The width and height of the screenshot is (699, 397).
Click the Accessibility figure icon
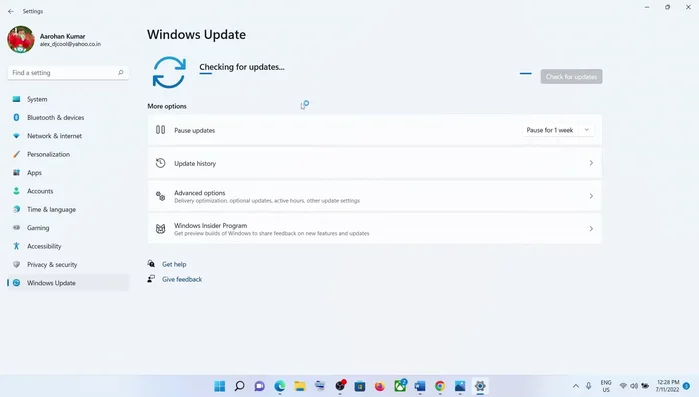pyautogui.click(x=16, y=246)
